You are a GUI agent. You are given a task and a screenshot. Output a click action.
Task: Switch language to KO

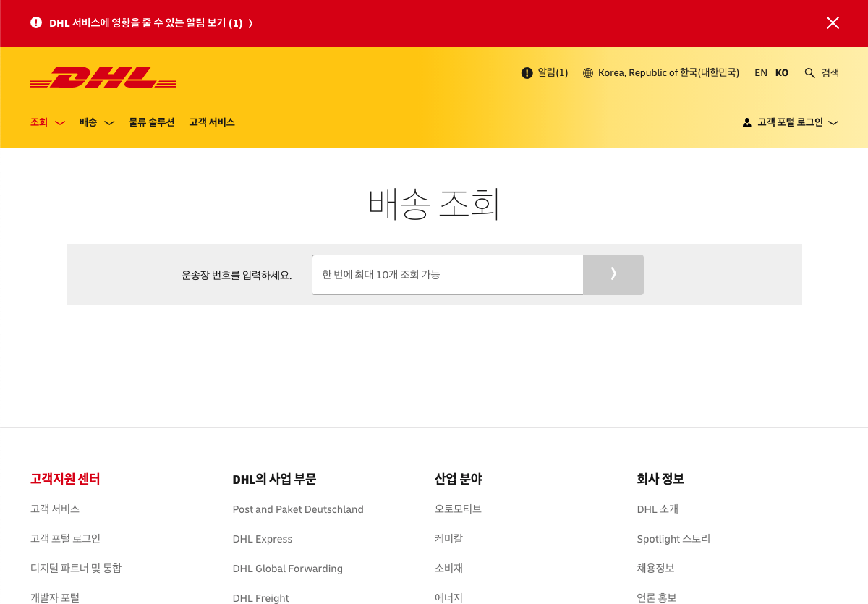pyautogui.click(x=782, y=73)
